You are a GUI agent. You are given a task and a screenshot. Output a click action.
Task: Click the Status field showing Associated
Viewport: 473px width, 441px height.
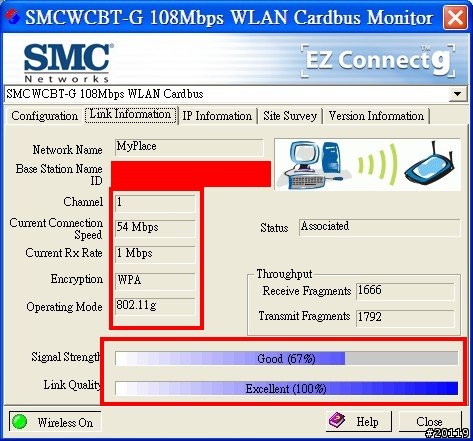379,227
